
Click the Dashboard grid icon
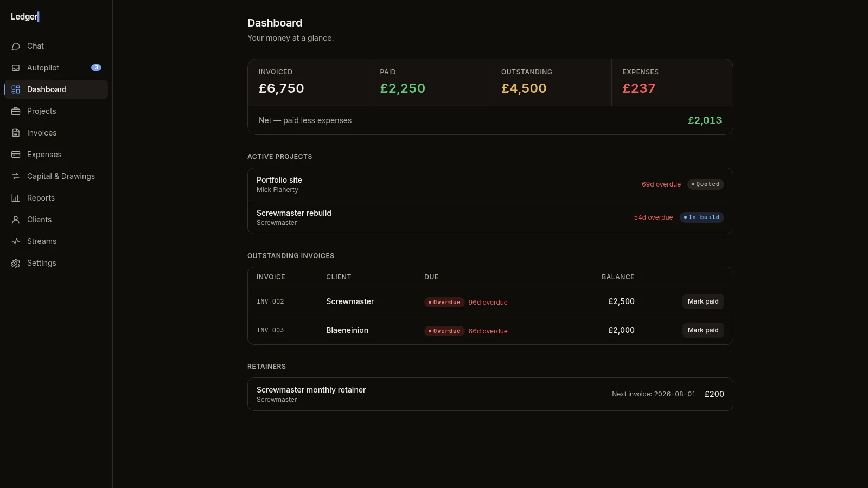(x=16, y=89)
